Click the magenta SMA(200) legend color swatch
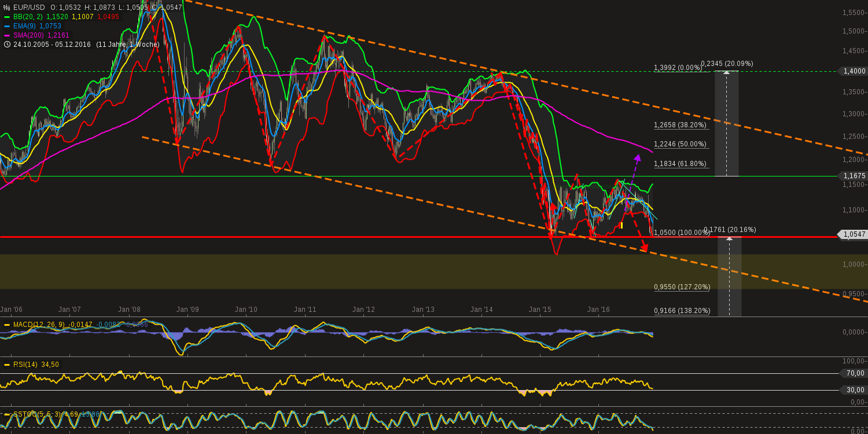 click(x=7, y=35)
